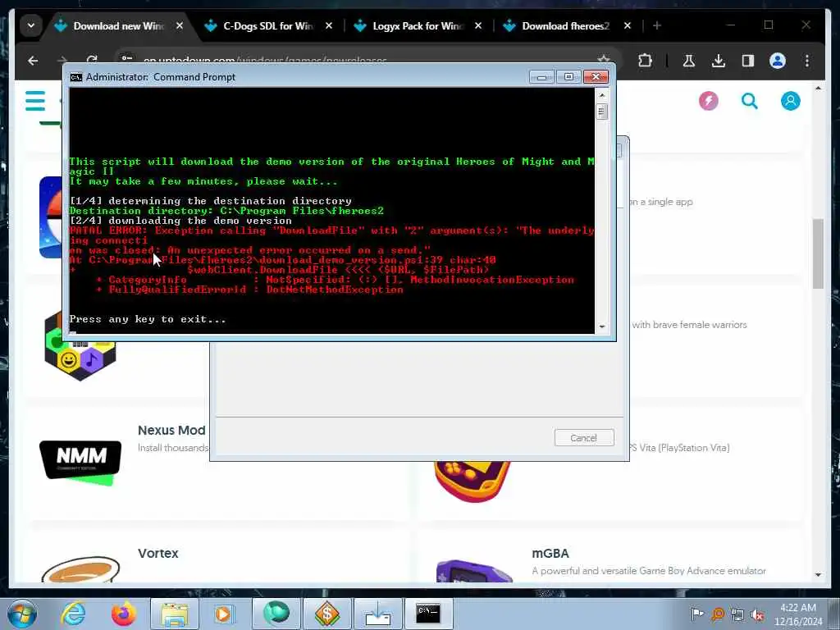Switch to the Logyx Pack tab
The width and height of the screenshot is (840, 630).
417,25
